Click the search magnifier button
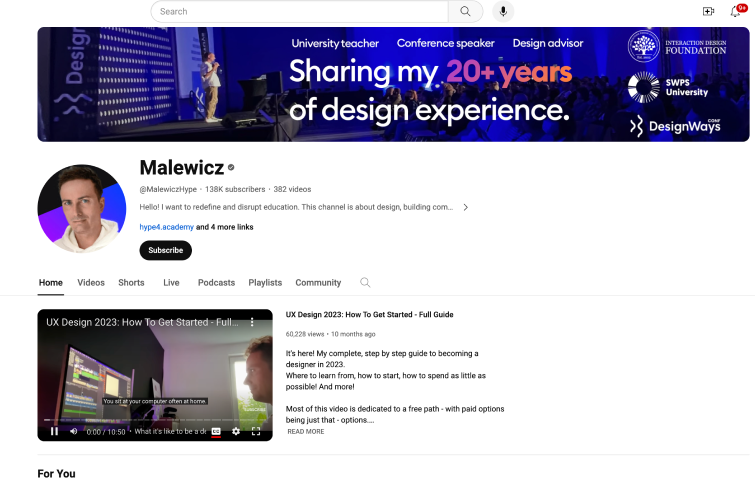The width and height of the screenshot is (755, 488). (x=465, y=11)
